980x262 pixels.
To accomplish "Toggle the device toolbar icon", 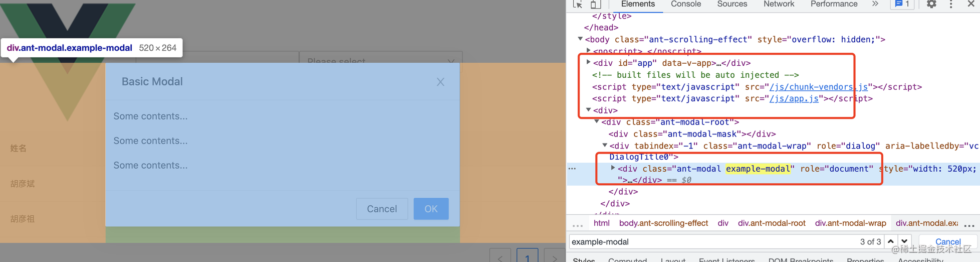I will (595, 4).
